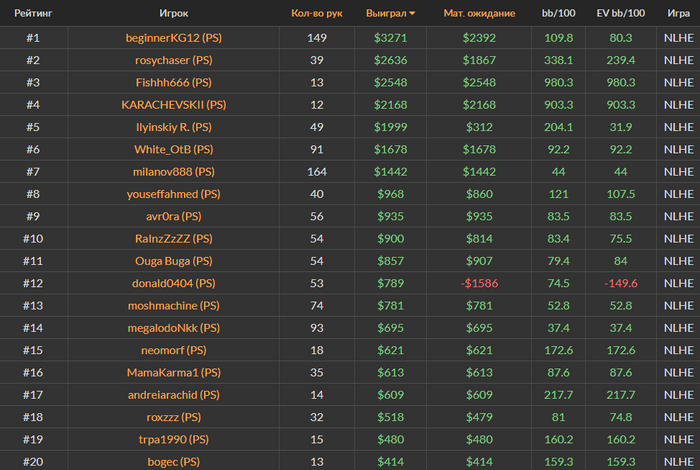
Task: Select player Fishhh666 (PS)
Action: 173,82
